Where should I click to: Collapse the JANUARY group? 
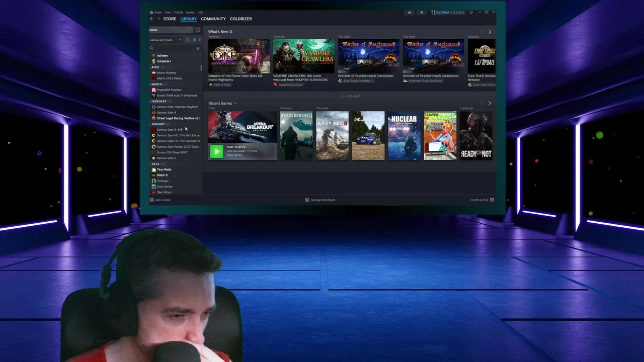pyautogui.click(x=158, y=124)
